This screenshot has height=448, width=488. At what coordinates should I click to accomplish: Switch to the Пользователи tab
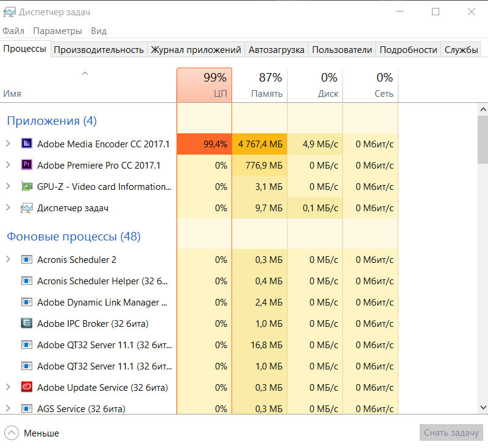pos(342,50)
